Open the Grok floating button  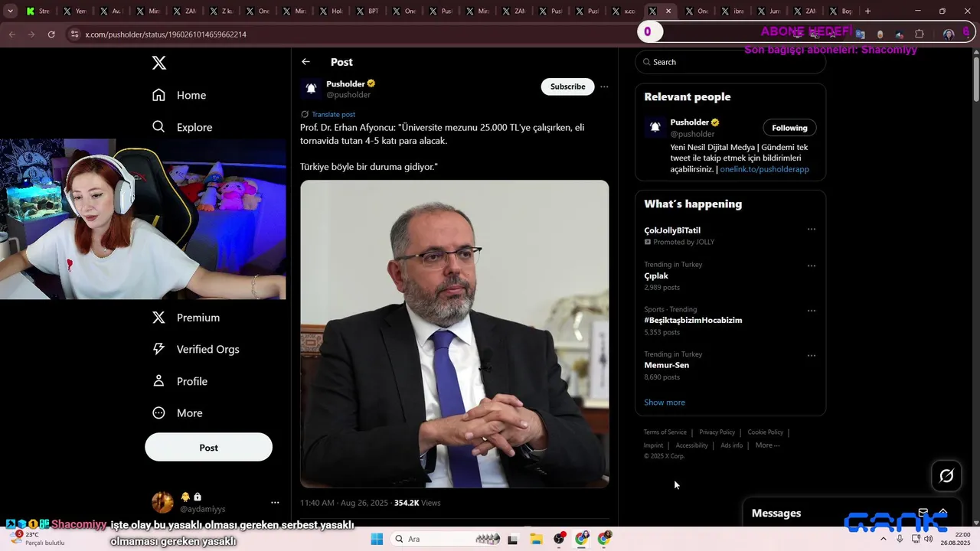(946, 476)
